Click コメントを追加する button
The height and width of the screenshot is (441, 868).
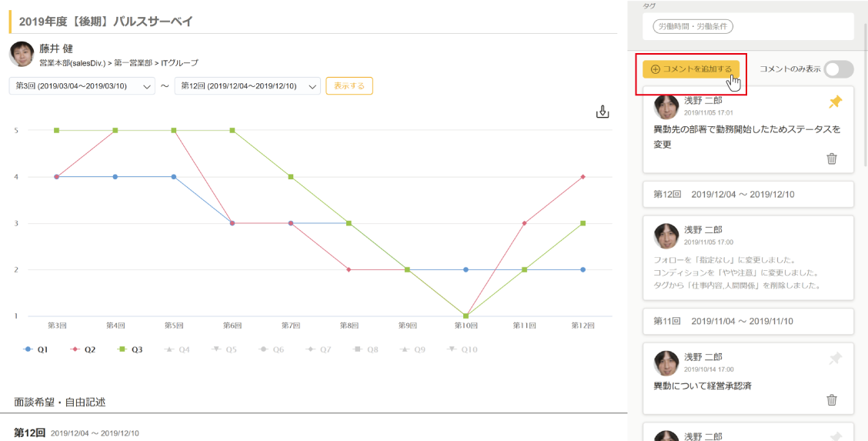coord(691,69)
